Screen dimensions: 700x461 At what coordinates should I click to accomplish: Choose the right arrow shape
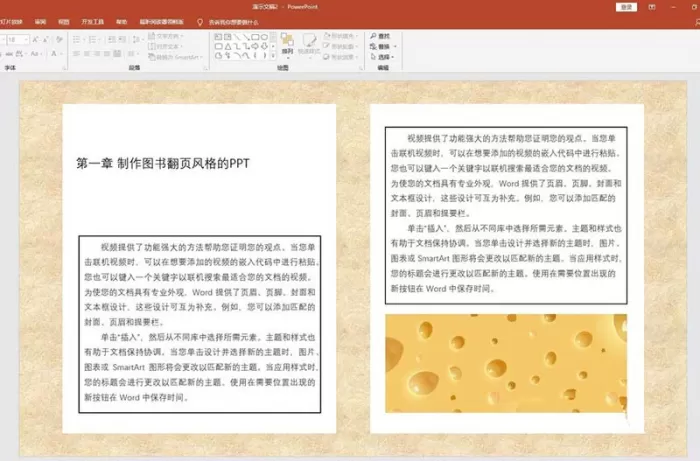click(x=255, y=46)
